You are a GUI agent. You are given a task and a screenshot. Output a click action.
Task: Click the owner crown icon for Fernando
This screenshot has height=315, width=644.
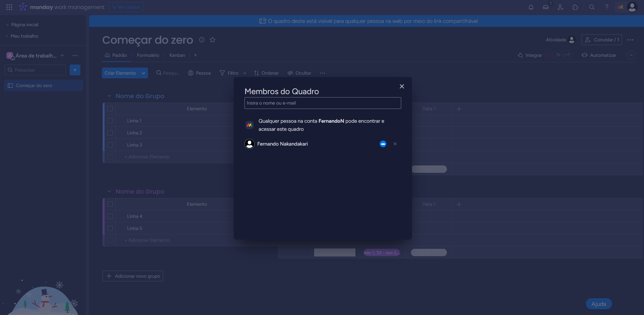pos(383,144)
